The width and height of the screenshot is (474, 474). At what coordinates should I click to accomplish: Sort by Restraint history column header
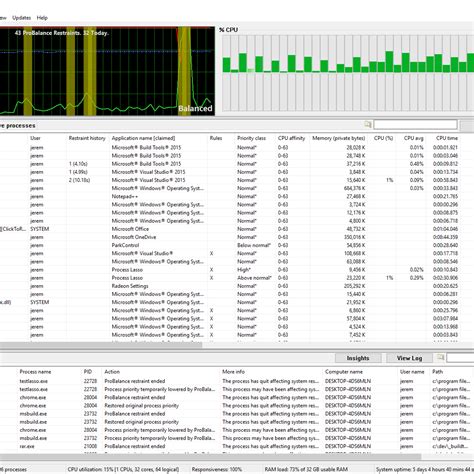(x=87, y=138)
